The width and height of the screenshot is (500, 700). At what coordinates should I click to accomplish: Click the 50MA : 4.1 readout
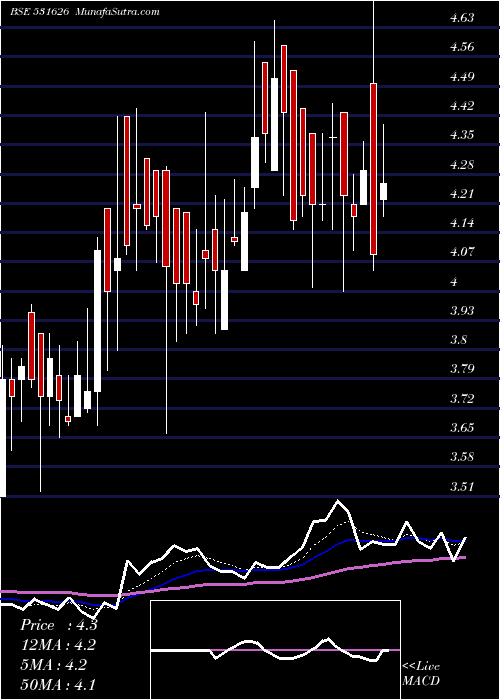58,685
